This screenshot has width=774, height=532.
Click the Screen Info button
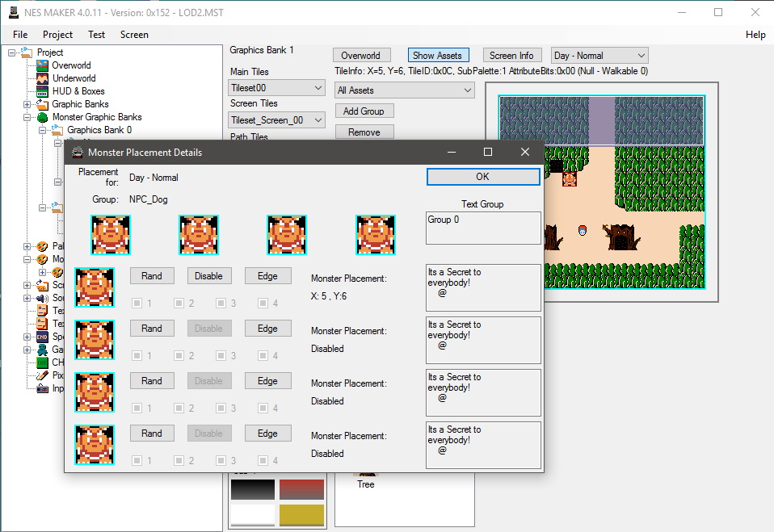(x=512, y=55)
